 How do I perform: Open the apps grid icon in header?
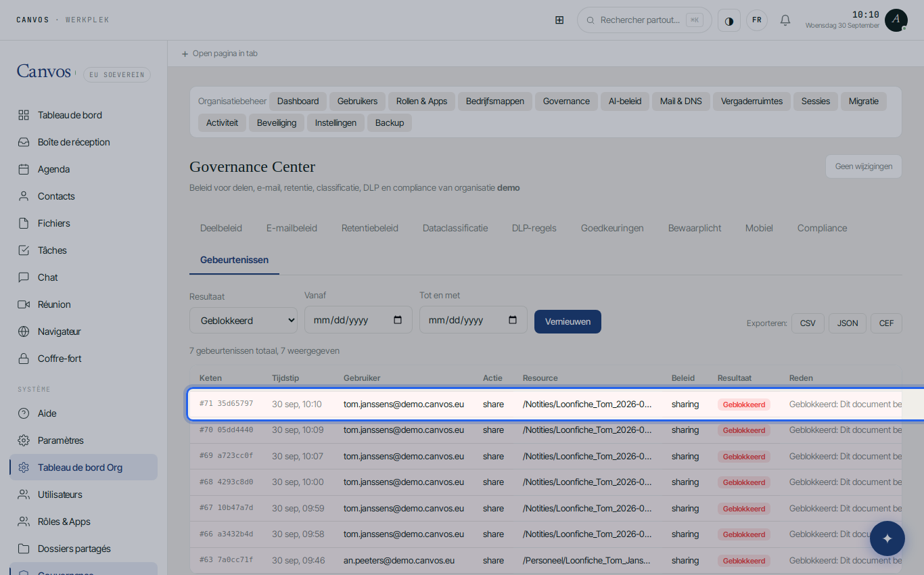pos(559,20)
